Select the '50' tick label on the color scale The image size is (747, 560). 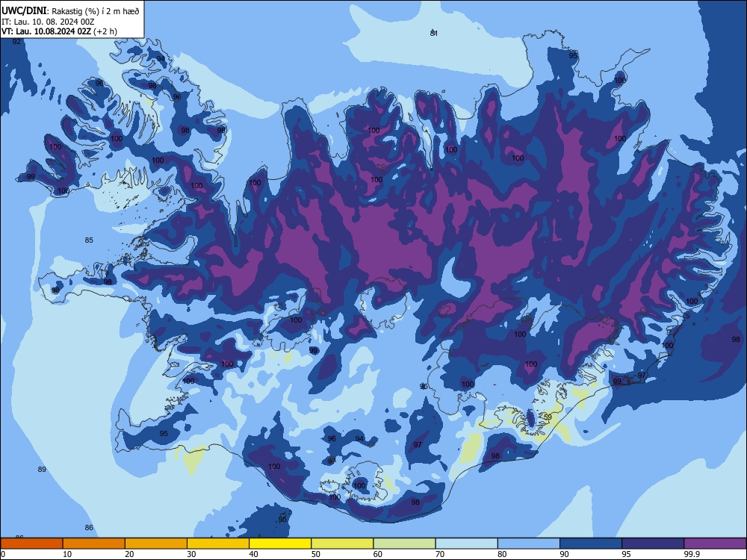315,554
